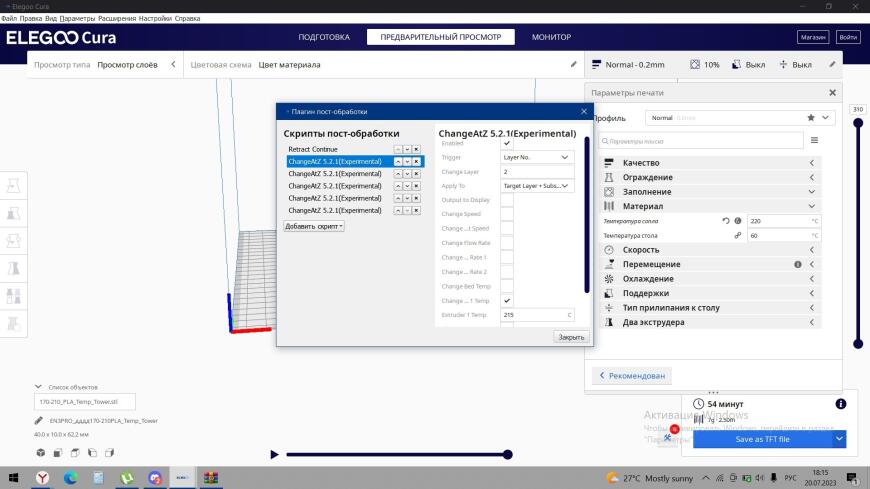The image size is (870, 489).
Task: Play the layer simulation
Action: (274, 455)
